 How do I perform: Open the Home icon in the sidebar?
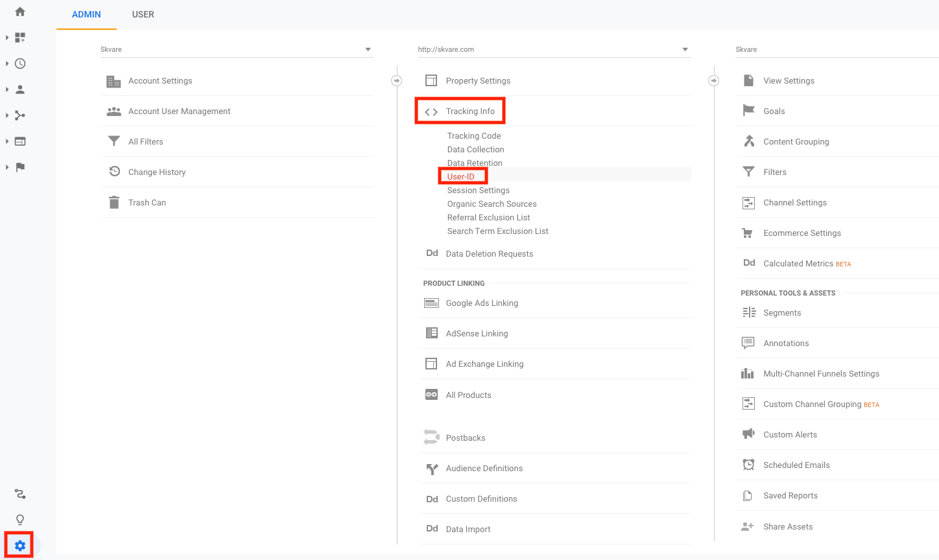pyautogui.click(x=19, y=11)
